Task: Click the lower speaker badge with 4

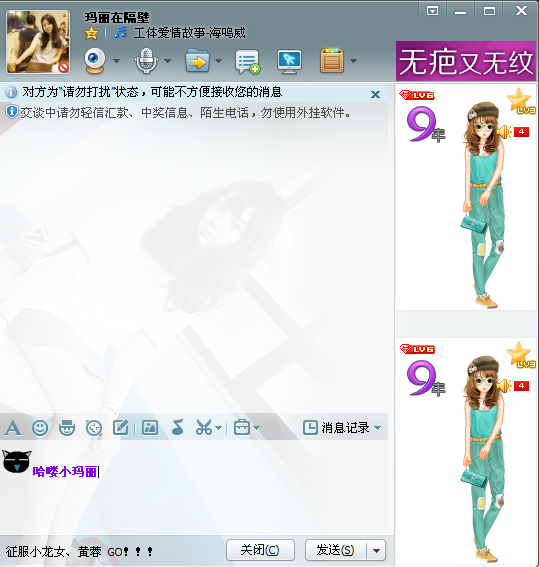Action: coord(513,386)
